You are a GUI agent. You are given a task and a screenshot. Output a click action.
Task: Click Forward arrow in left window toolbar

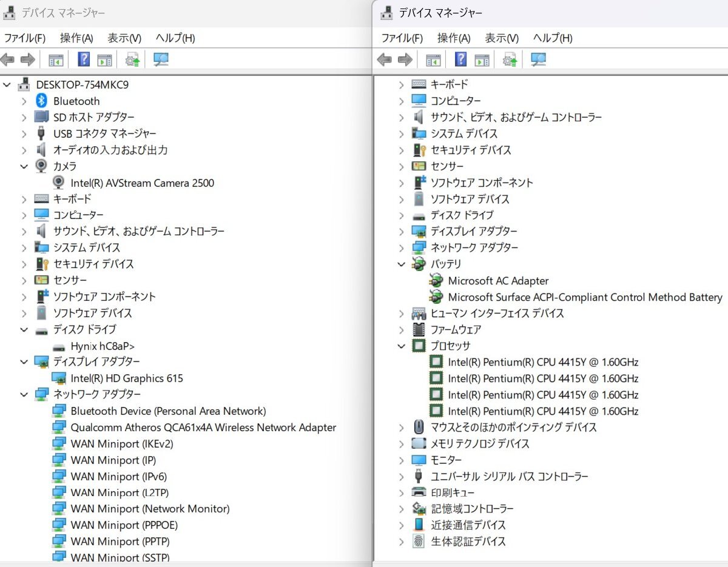[27, 59]
